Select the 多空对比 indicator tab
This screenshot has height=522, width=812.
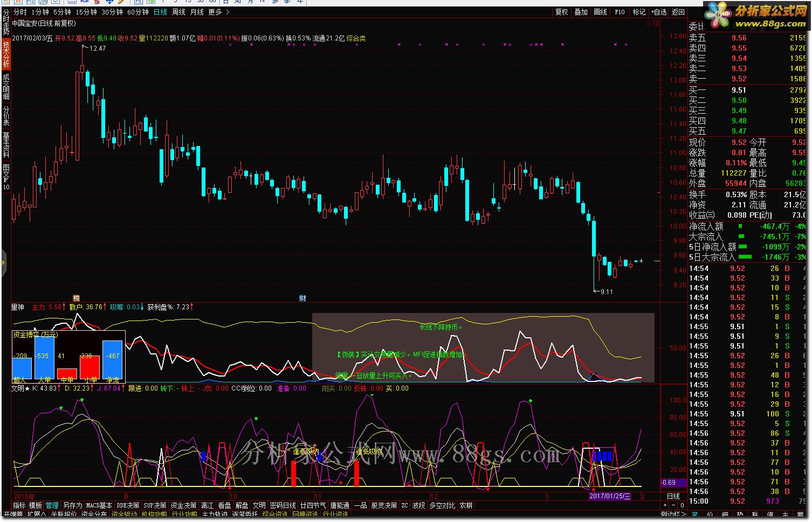pyautogui.click(x=442, y=505)
